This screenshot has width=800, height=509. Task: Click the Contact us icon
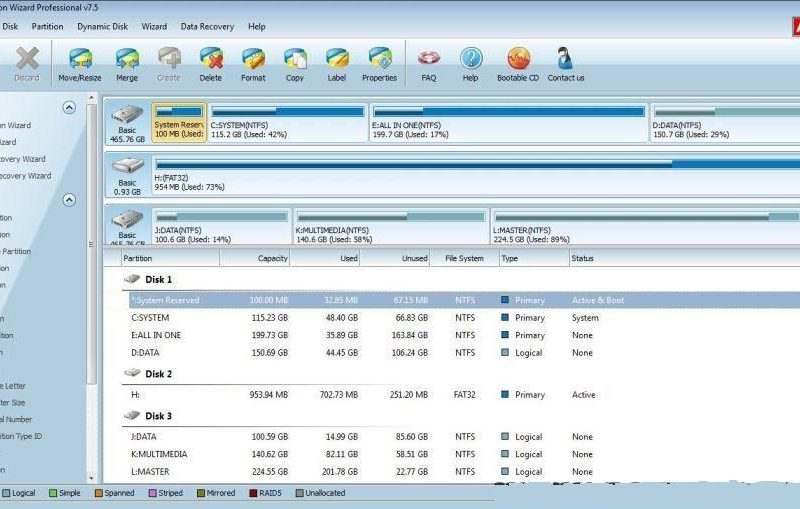pyautogui.click(x=565, y=59)
